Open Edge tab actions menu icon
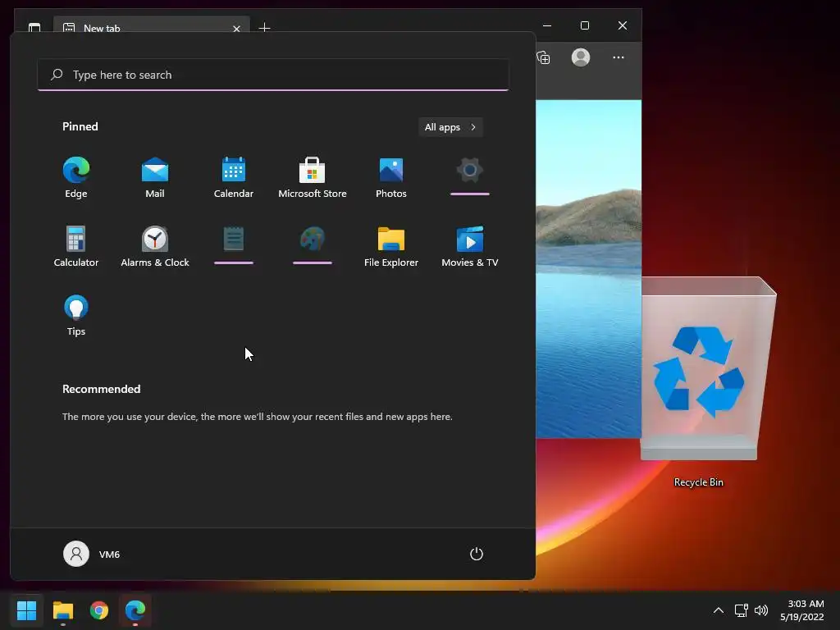 [x=34, y=27]
